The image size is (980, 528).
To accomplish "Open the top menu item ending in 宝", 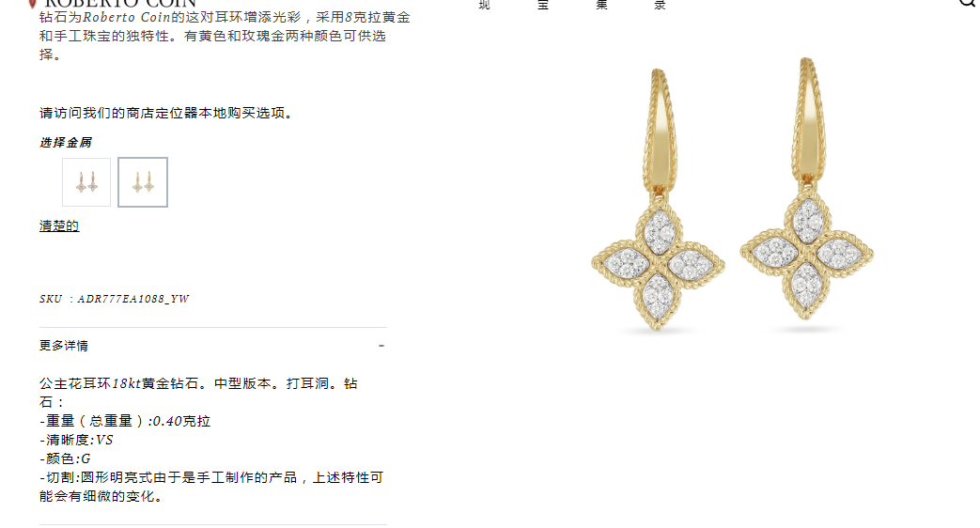I will pyautogui.click(x=543, y=5).
